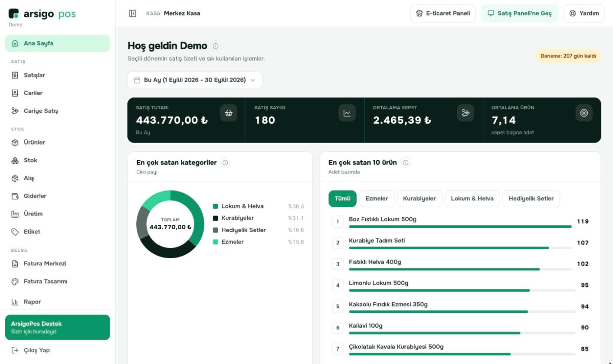Open Rapor from the sidebar

click(x=58, y=302)
